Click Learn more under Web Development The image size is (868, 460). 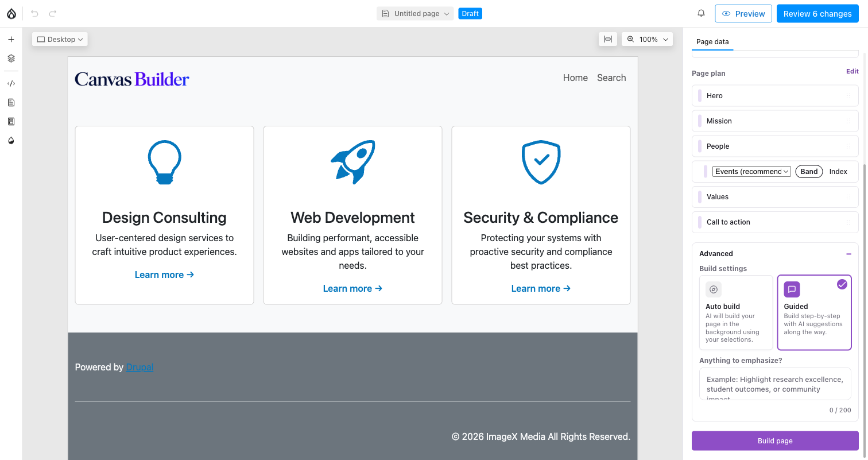352,289
